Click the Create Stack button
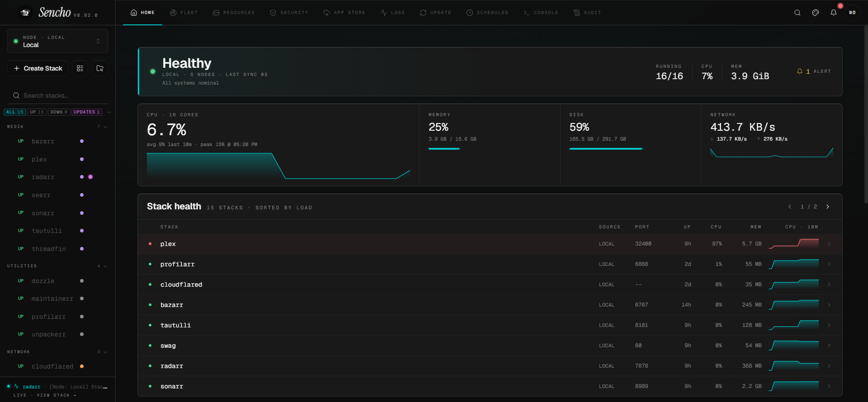 coord(38,68)
